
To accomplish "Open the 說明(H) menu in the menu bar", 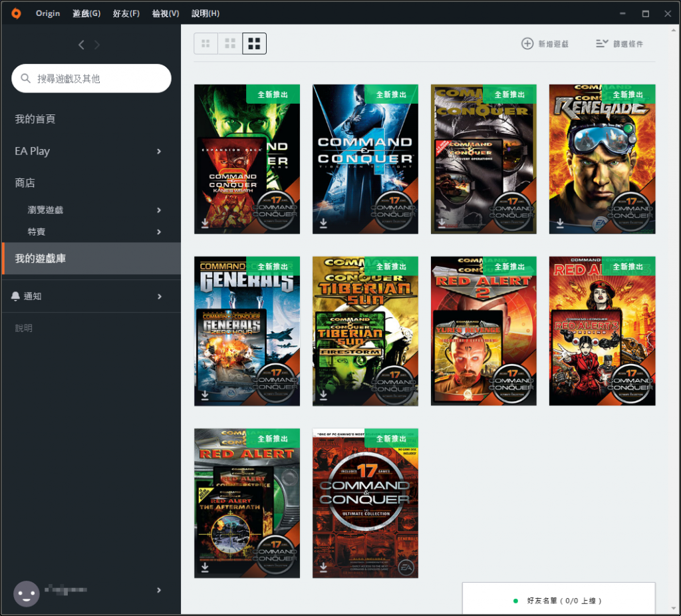I will pyautogui.click(x=205, y=13).
